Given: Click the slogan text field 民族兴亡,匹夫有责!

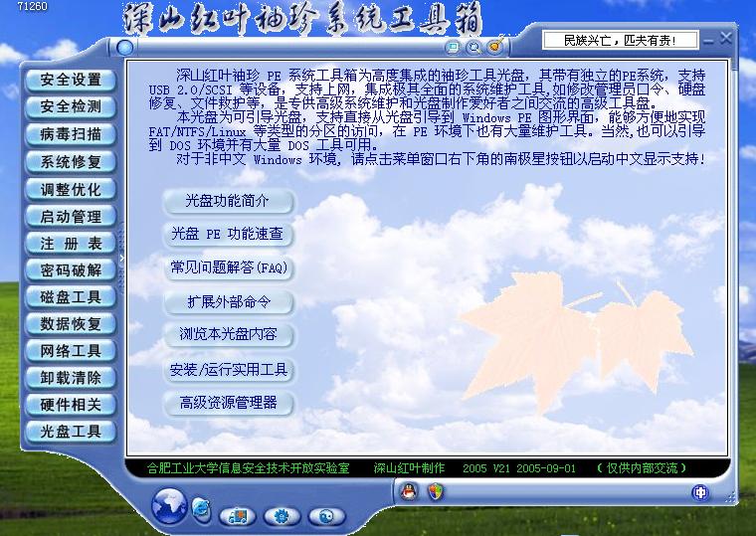Looking at the screenshot, I should pos(621,40).
